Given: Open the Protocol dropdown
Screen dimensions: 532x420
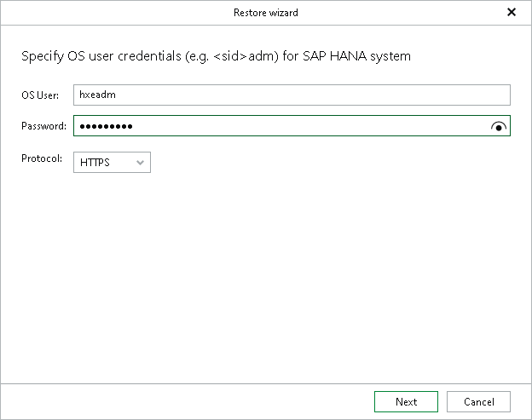Looking at the screenshot, I should pyautogui.click(x=112, y=162).
